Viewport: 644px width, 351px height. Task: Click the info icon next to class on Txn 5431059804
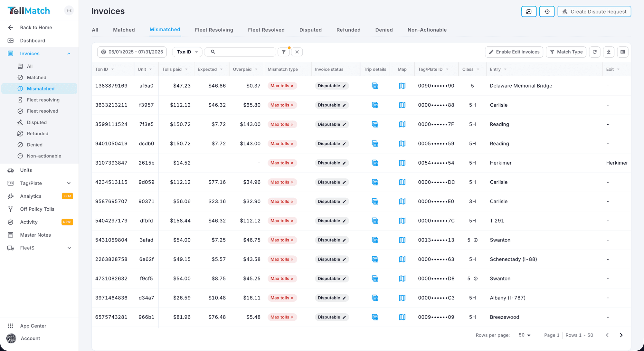coord(476,240)
